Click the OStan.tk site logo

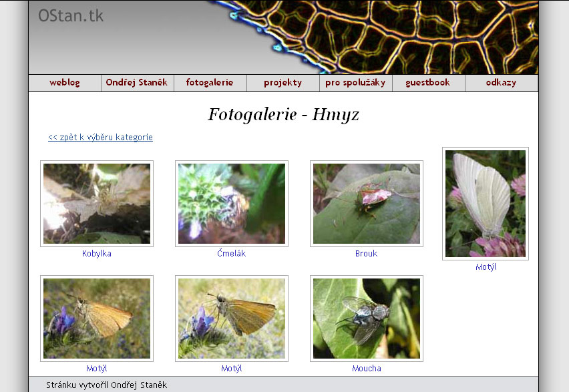point(71,16)
